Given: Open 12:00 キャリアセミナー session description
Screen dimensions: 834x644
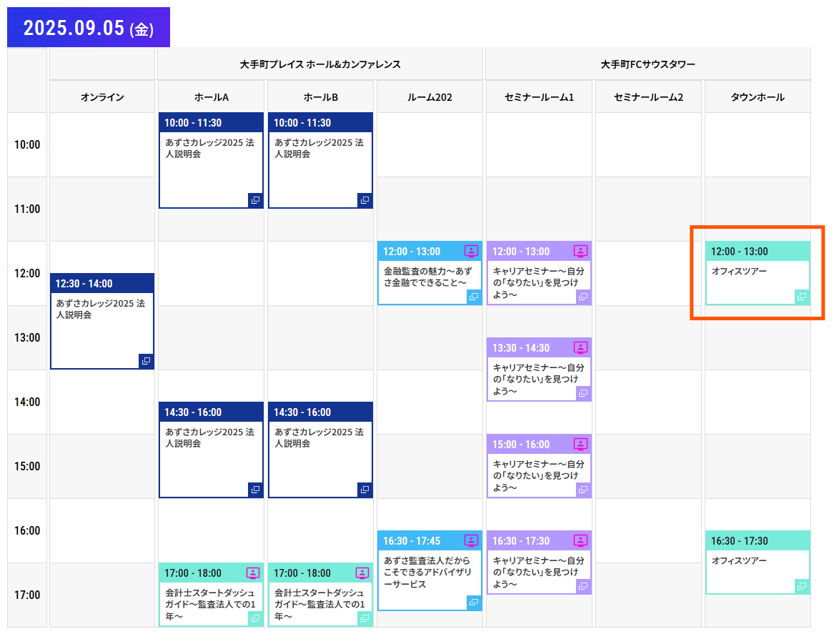Looking at the screenshot, I should tap(538, 283).
